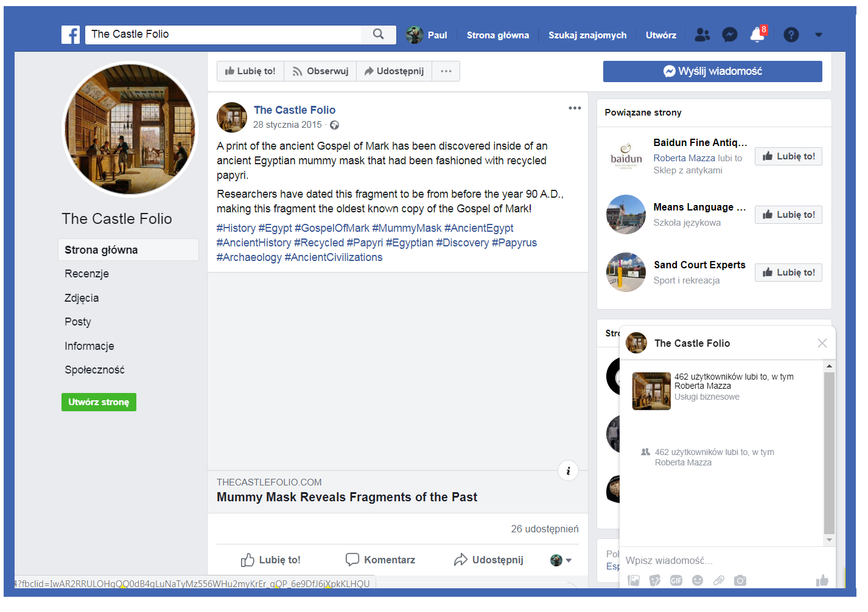Open notifications bell with 8 badge
The width and height of the screenshot is (868, 612).
(x=758, y=34)
